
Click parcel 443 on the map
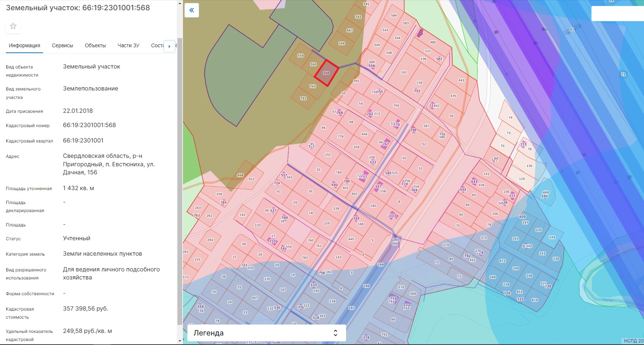[461, 80]
